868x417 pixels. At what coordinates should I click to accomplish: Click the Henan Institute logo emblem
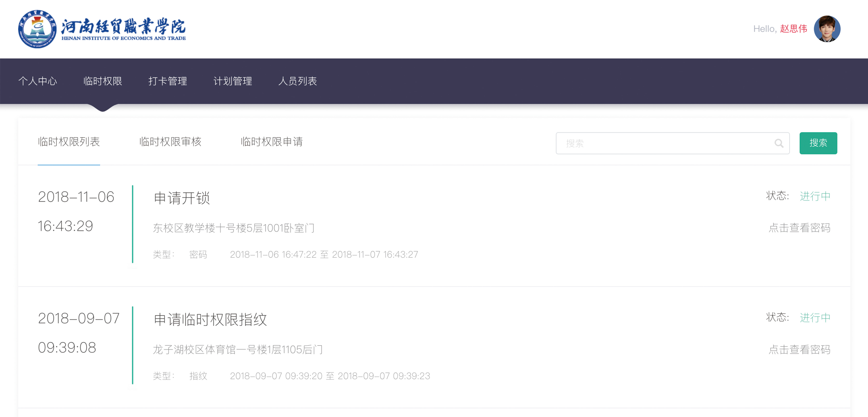coord(37,29)
